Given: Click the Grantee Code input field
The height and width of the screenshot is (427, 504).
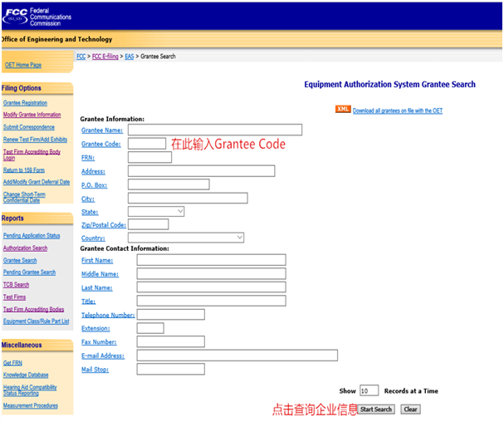Looking at the screenshot, I should coord(147,144).
